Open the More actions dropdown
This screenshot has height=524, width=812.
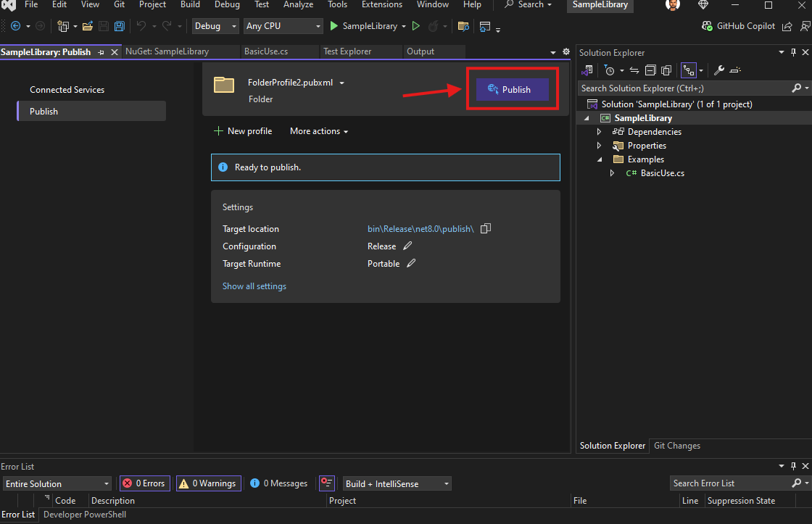point(319,131)
